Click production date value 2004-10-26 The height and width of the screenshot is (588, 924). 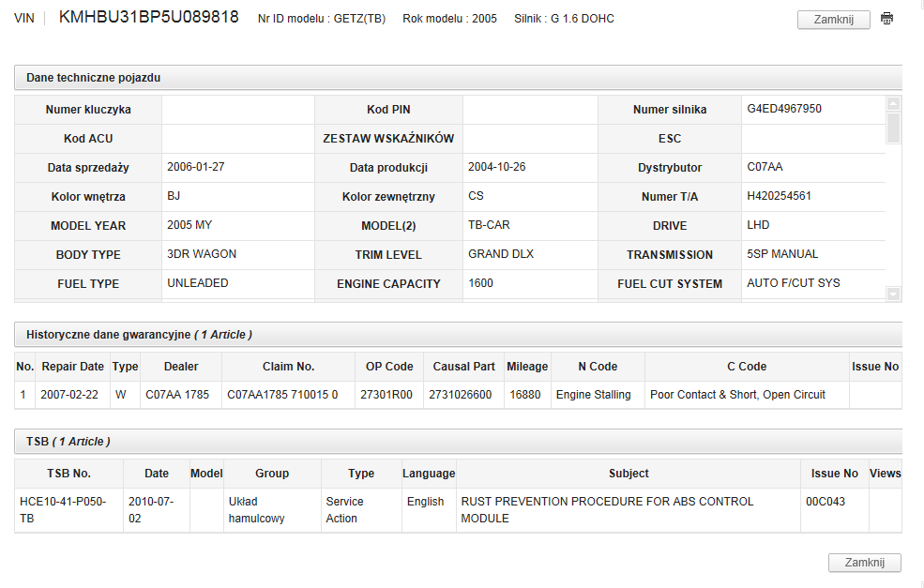(x=497, y=167)
